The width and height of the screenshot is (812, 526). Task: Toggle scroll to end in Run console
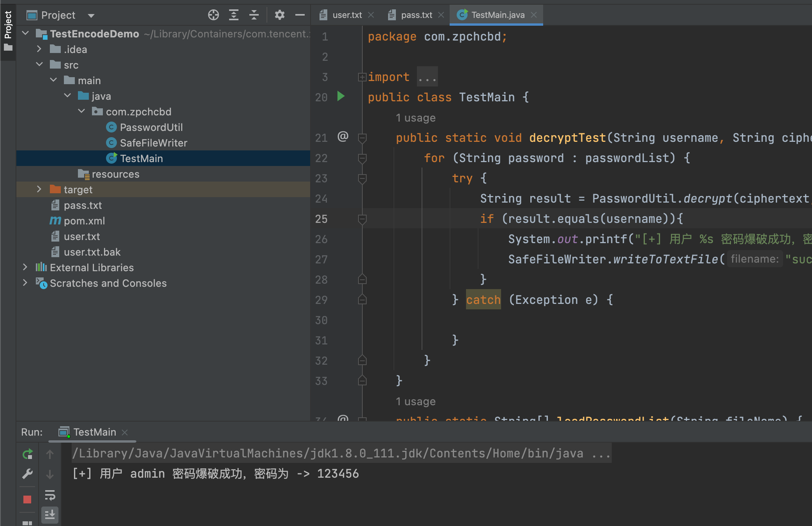tap(50, 515)
